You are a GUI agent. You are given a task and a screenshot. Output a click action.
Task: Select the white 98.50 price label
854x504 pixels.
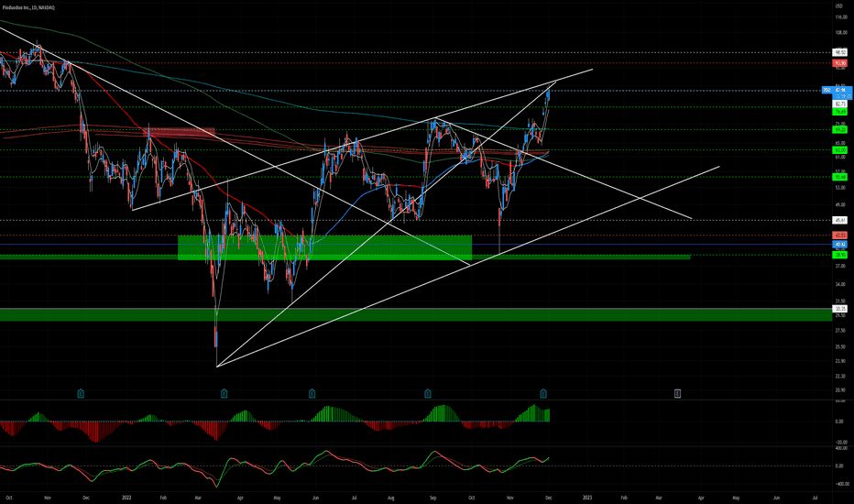pos(840,53)
